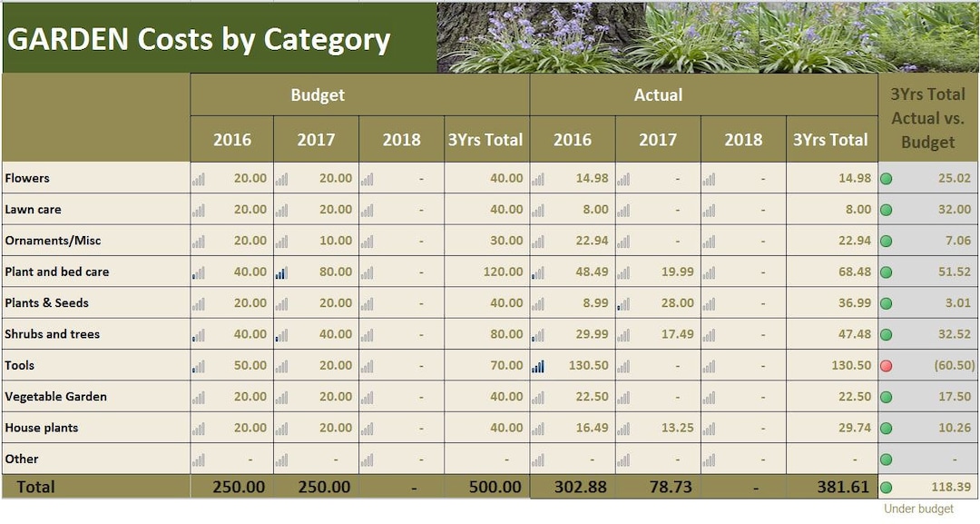Click the green status dot in Total row
The width and height of the screenshot is (980, 524).
click(x=886, y=488)
